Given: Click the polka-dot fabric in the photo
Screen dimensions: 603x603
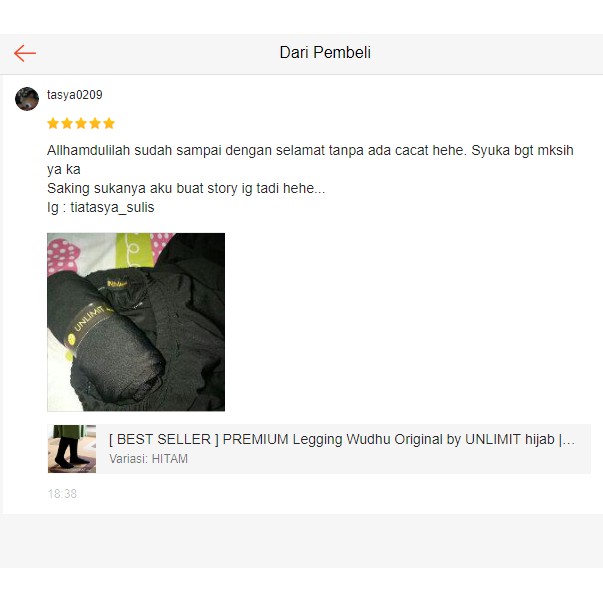Looking at the screenshot, I should (x=62, y=254).
